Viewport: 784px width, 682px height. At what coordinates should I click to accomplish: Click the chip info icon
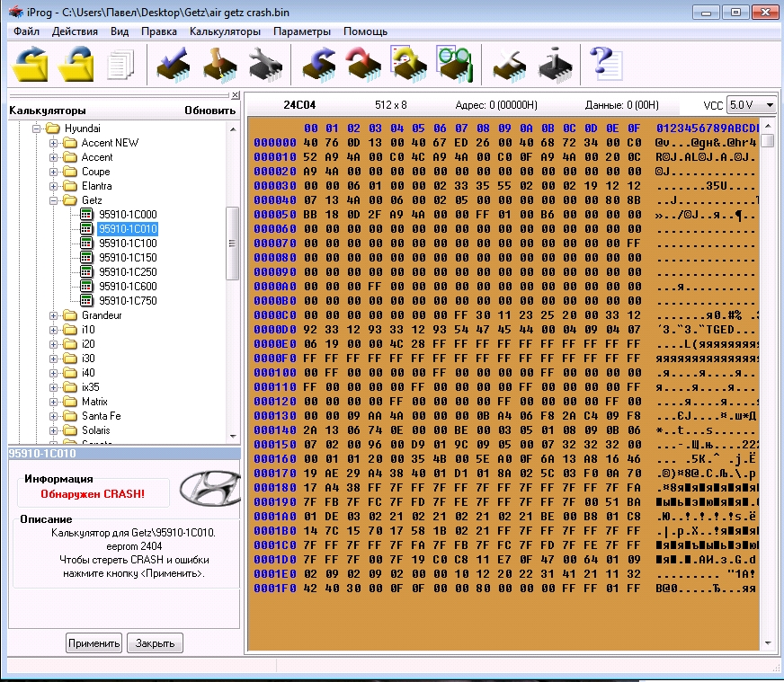[555, 65]
